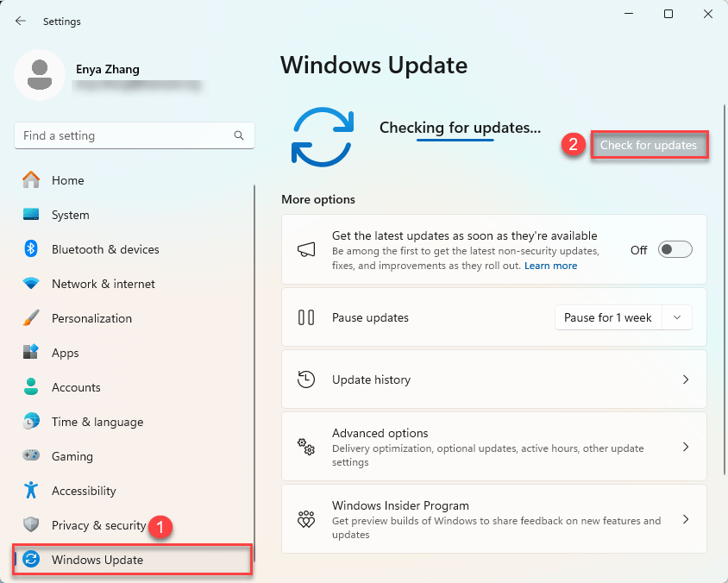Select Windows Update in sidebar

click(x=97, y=560)
